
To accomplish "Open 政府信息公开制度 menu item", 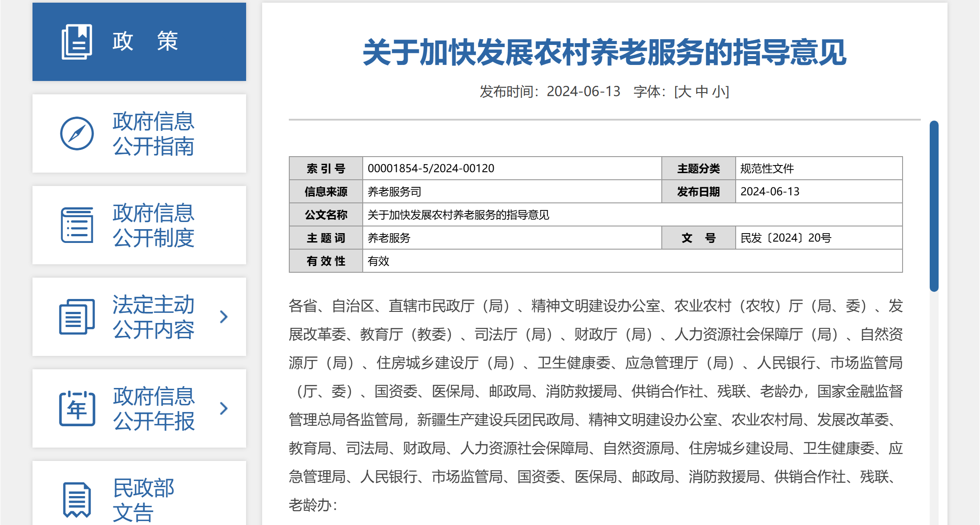I will coord(139,225).
